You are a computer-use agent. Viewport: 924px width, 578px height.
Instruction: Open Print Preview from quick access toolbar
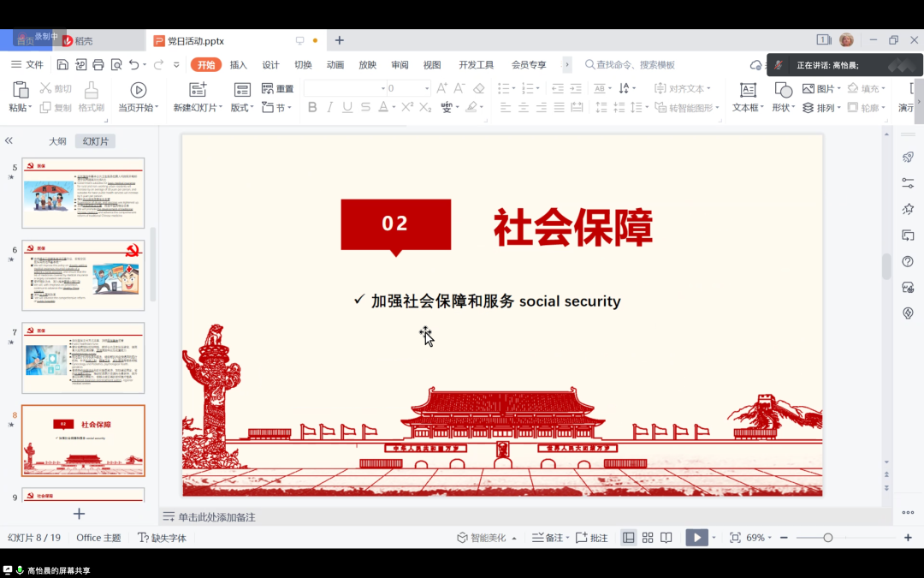[x=116, y=64]
